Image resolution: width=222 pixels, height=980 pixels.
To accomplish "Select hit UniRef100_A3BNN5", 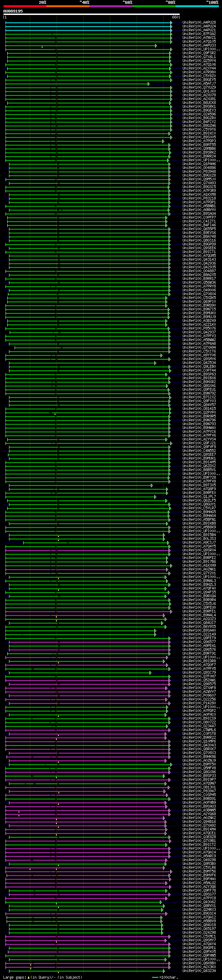I will 199,810.
